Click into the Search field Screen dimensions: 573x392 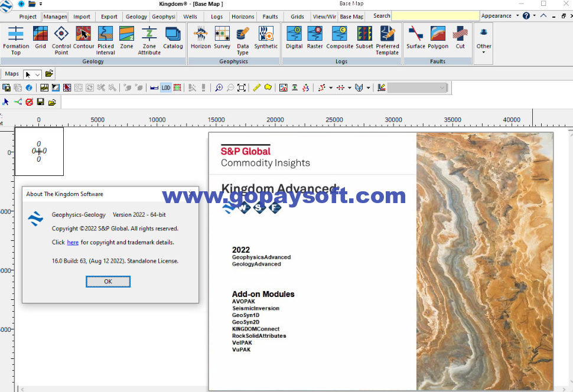click(x=435, y=16)
